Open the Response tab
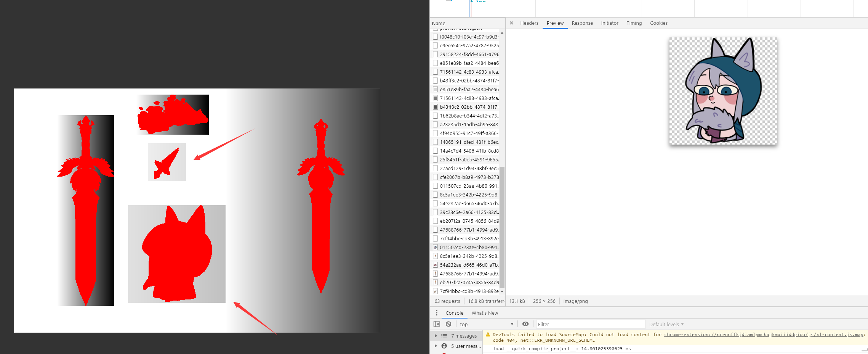The width and height of the screenshot is (868, 354). click(x=582, y=23)
